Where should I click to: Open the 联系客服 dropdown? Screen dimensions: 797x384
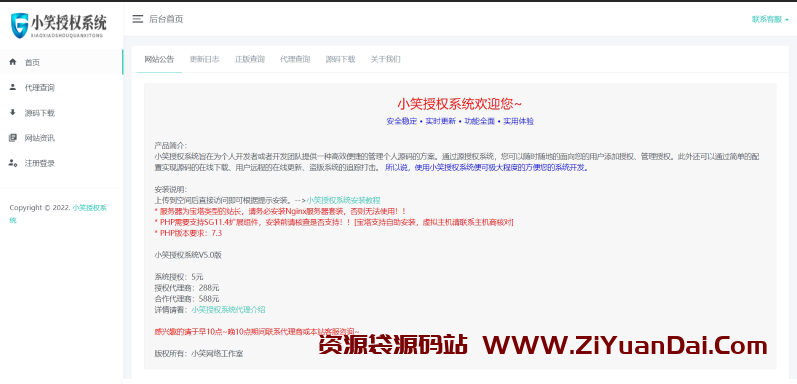click(x=770, y=19)
